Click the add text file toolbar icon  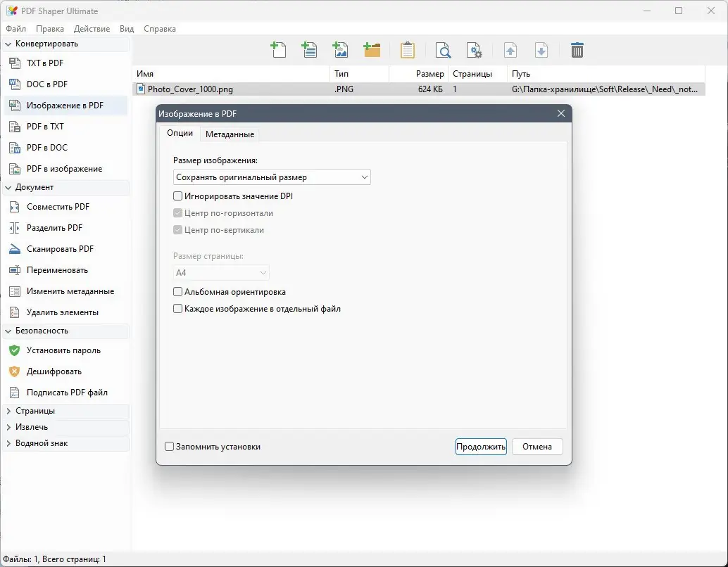[309, 50]
